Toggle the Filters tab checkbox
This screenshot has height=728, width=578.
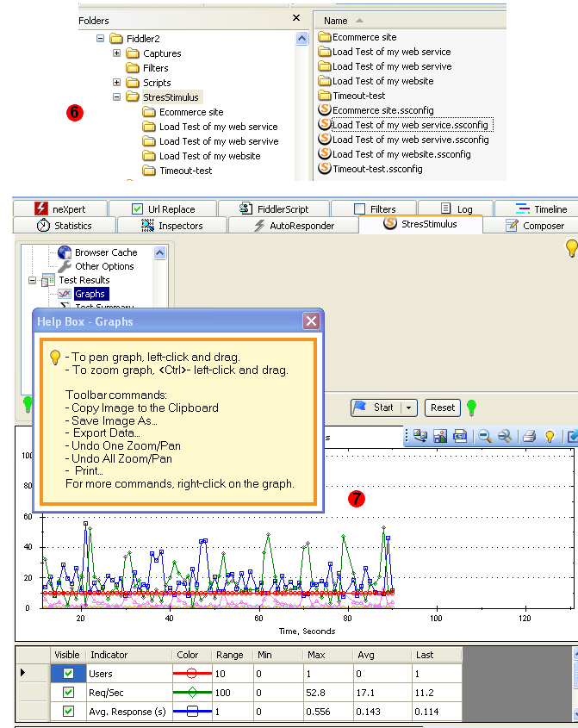click(x=359, y=209)
